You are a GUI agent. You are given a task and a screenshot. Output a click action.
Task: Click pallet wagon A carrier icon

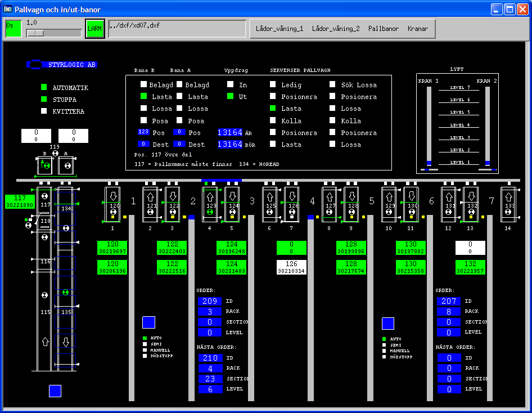[66, 165]
